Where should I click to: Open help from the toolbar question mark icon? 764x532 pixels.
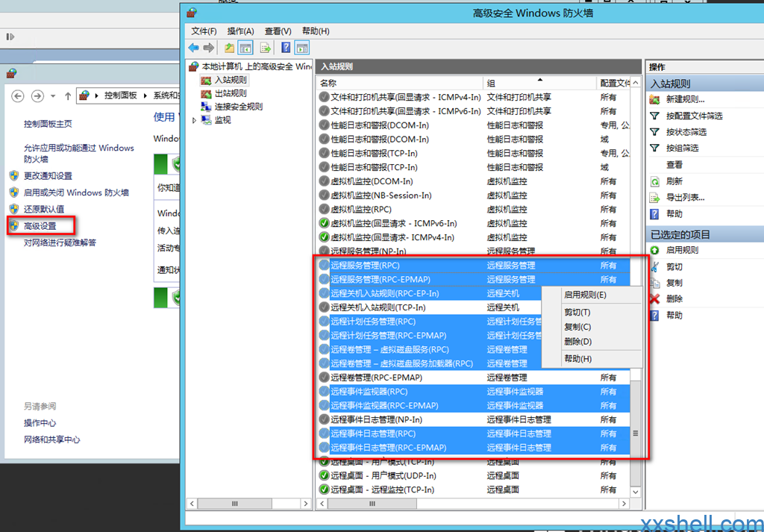click(286, 48)
